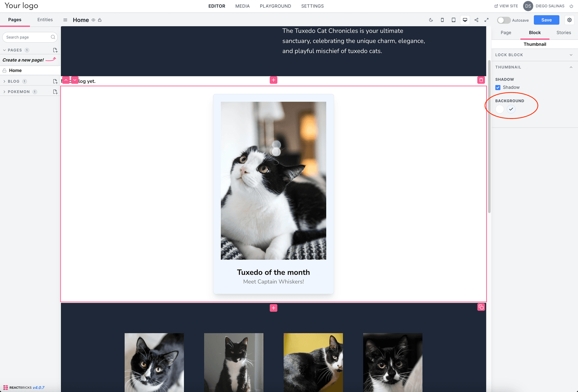This screenshot has height=392, width=578.
Task: Click the DS user avatar
Action: click(x=528, y=6)
